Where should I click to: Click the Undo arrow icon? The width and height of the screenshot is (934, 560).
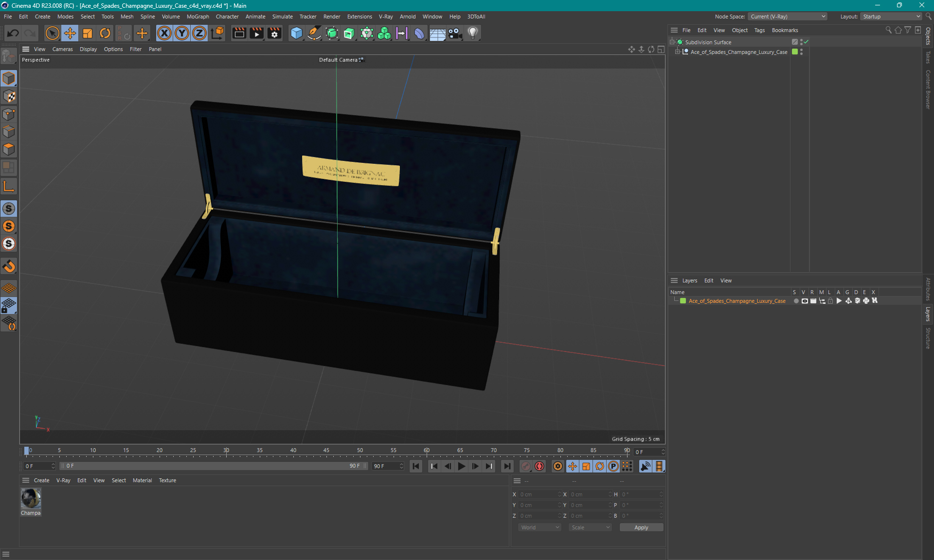[13, 33]
